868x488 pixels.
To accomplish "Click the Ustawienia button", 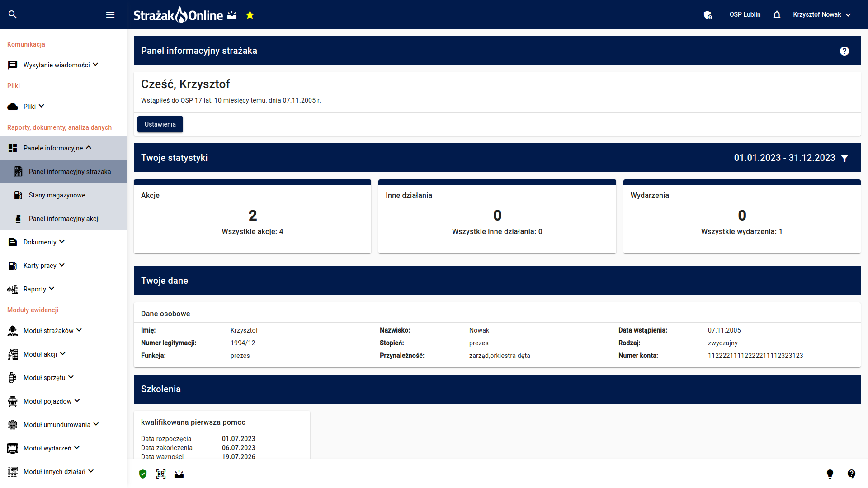I will 160,124.
